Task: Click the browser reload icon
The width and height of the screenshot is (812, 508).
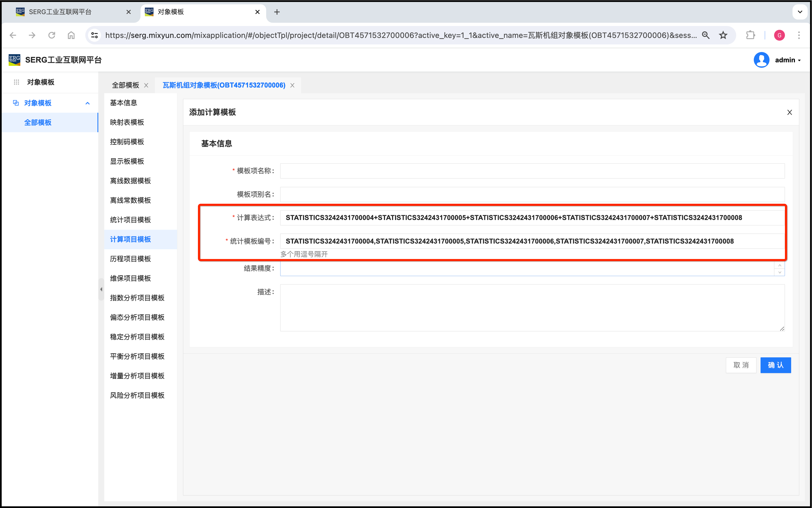Action: [51, 35]
